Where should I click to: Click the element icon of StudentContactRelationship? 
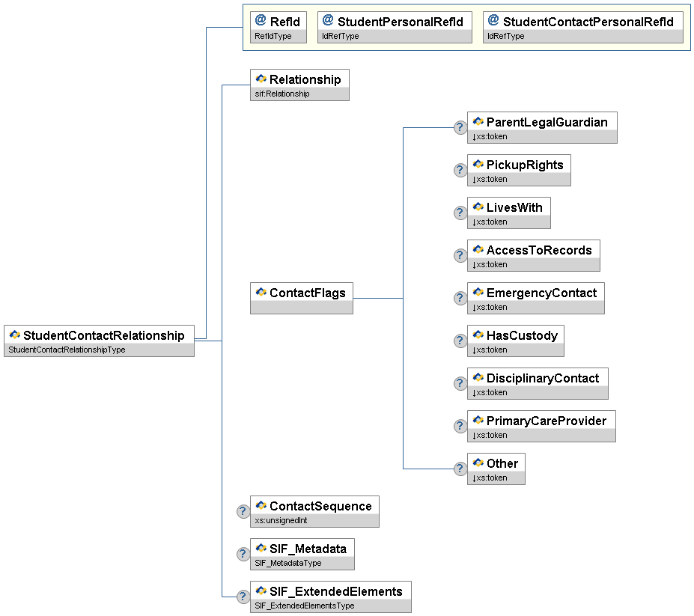click(x=14, y=335)
